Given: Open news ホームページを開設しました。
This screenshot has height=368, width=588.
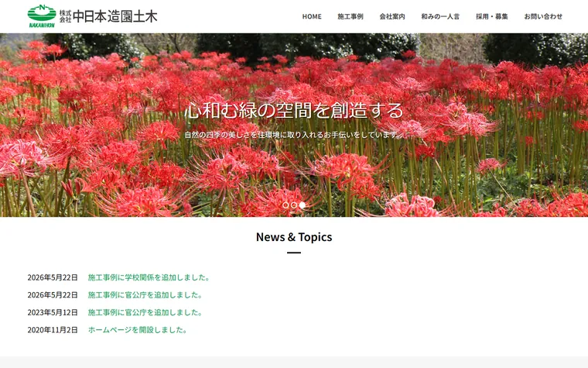Looking at the screenshot, I should click(138, 330).
